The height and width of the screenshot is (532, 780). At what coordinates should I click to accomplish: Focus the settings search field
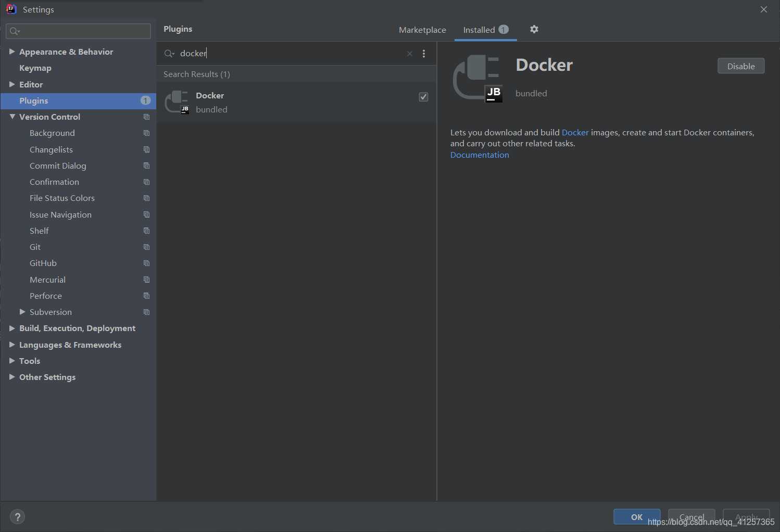click(78, 31)
